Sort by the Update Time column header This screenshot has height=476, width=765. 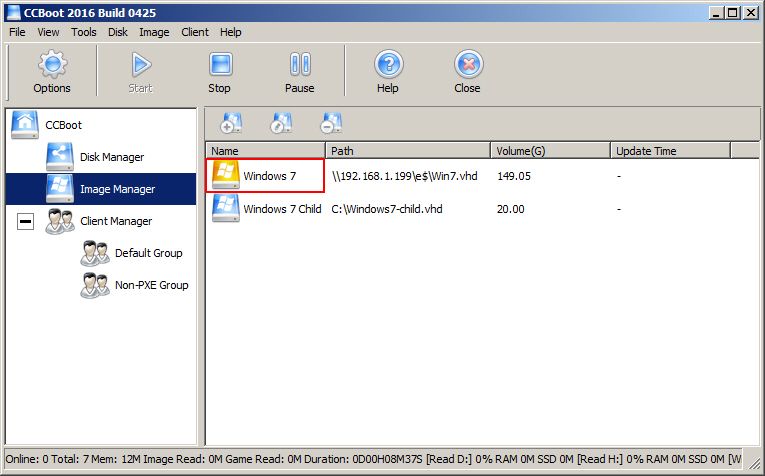click(x=670, y=151)
